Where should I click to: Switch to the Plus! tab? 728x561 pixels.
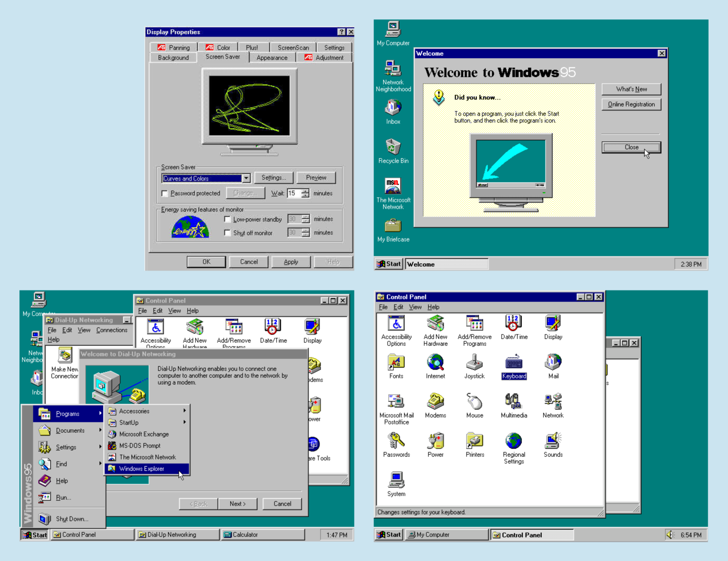pyautogui.click(x=252, y=47)
